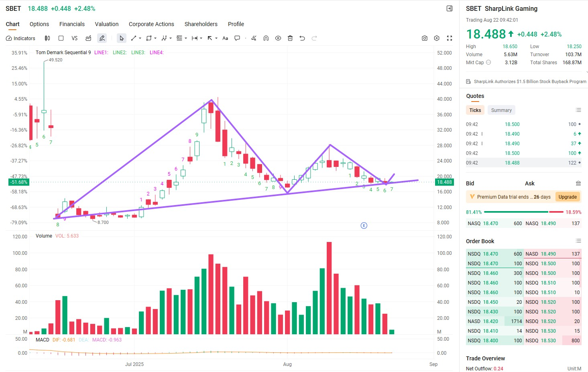
Task: Click the Mkt Cap info icon
Action: click(x=488, y=63)
